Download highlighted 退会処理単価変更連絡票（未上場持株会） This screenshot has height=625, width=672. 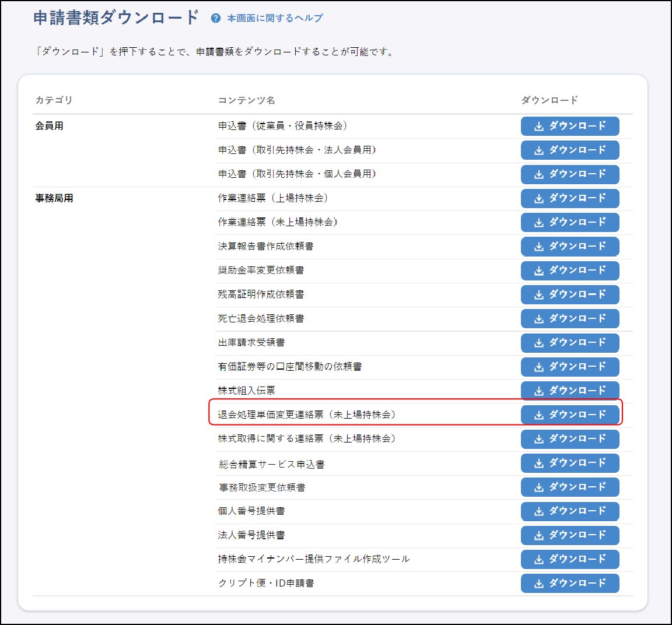[569, 415]
